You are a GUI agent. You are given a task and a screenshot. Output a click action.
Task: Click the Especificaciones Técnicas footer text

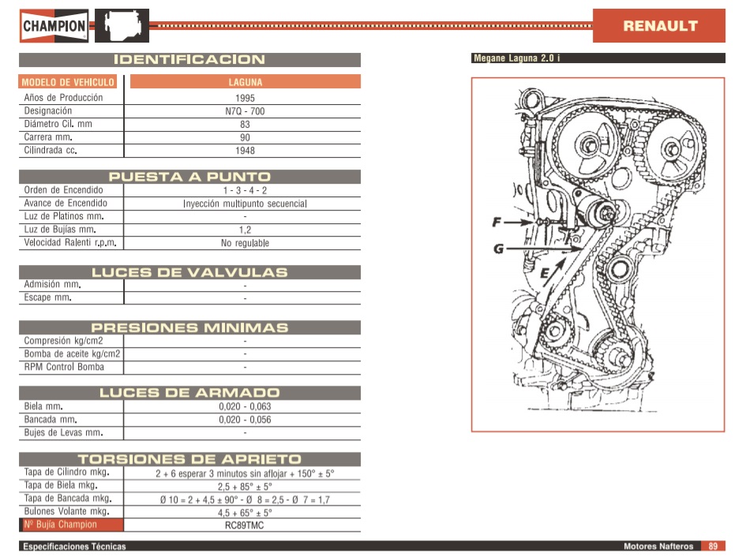click(x=74, y=547)
